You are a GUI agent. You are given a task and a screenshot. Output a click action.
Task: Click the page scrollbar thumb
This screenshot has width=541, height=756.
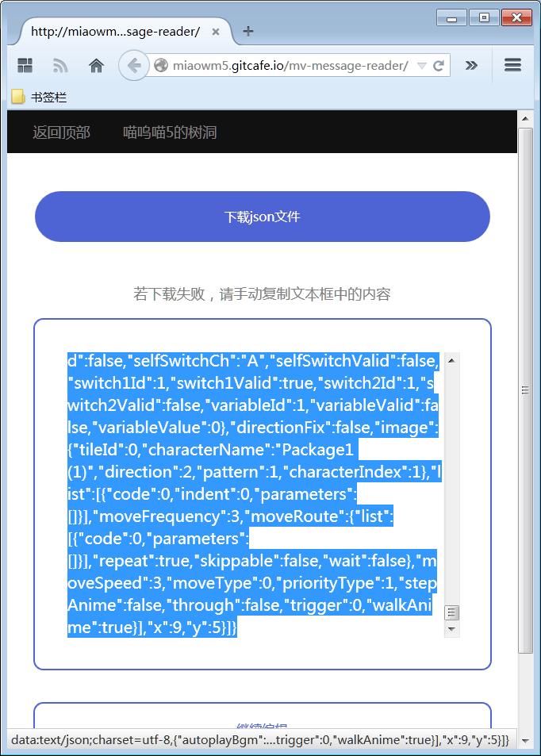click(525, 390)
